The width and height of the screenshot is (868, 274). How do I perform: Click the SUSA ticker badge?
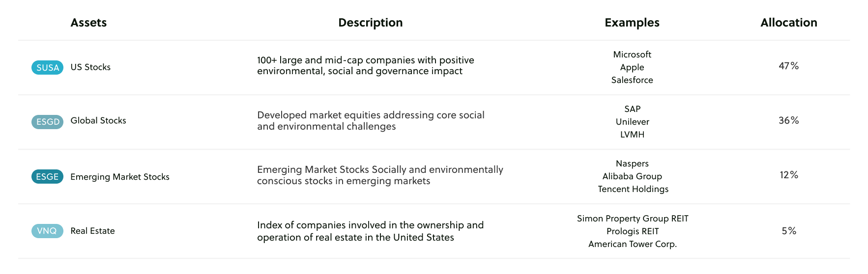pyautogui.click(x=47, y=68)
